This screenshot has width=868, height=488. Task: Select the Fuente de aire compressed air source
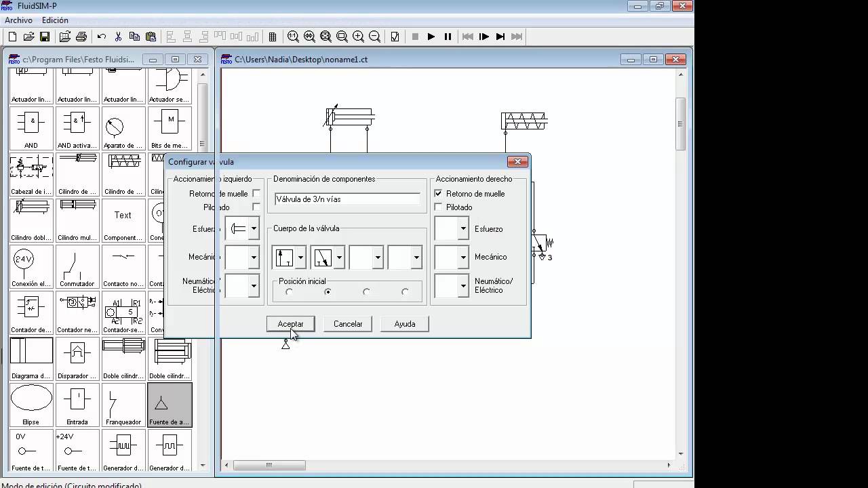coord(170,405)
